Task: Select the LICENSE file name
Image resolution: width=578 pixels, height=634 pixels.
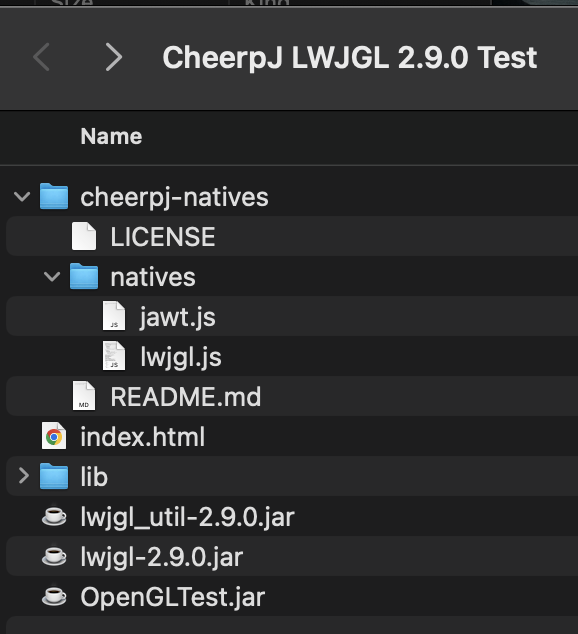Action: [x=163, y=237]
